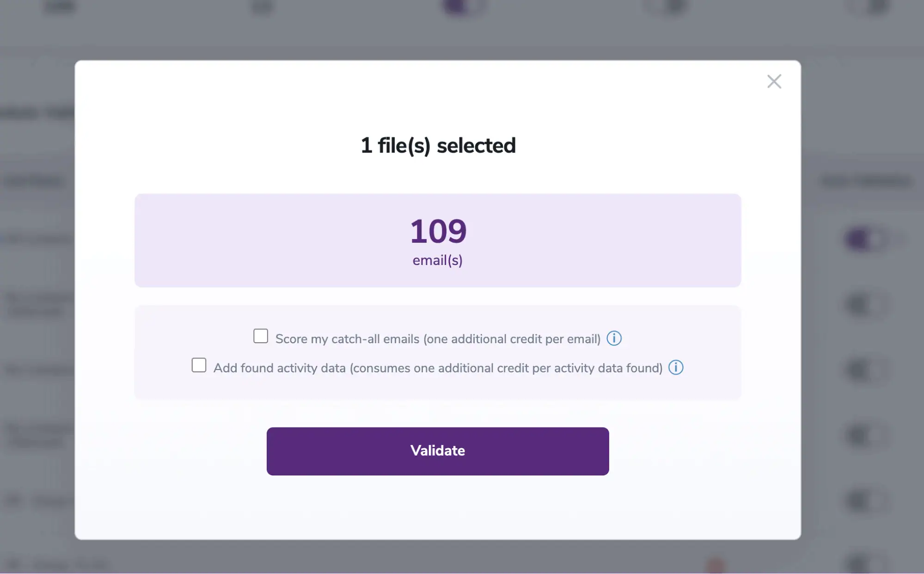This screenshot has height=574, width=924.
Task: Click the info icon next to activity data option
Action: pyautogui.click(x=676, y=368)
